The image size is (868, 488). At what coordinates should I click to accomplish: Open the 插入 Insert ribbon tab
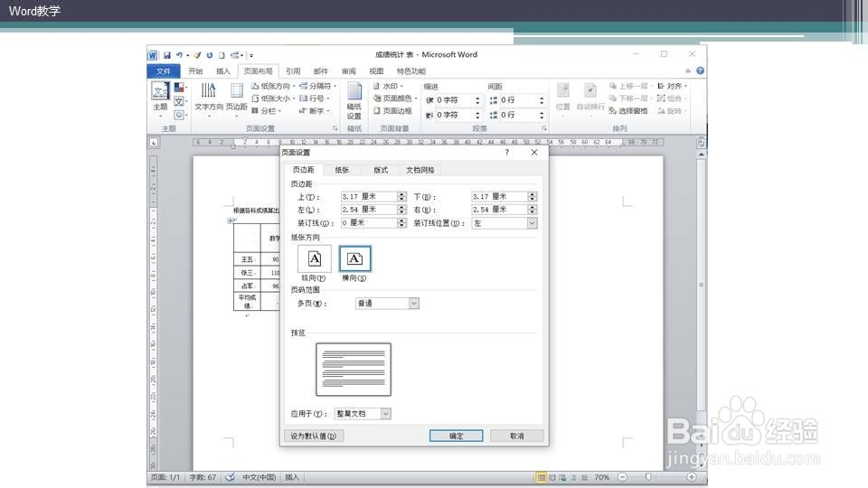(223, 70)
